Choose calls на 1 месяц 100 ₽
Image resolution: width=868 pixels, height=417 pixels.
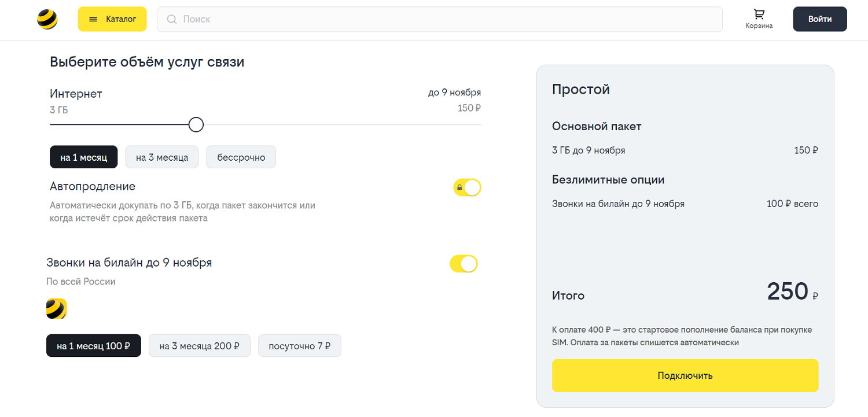(x=94, y=346)
